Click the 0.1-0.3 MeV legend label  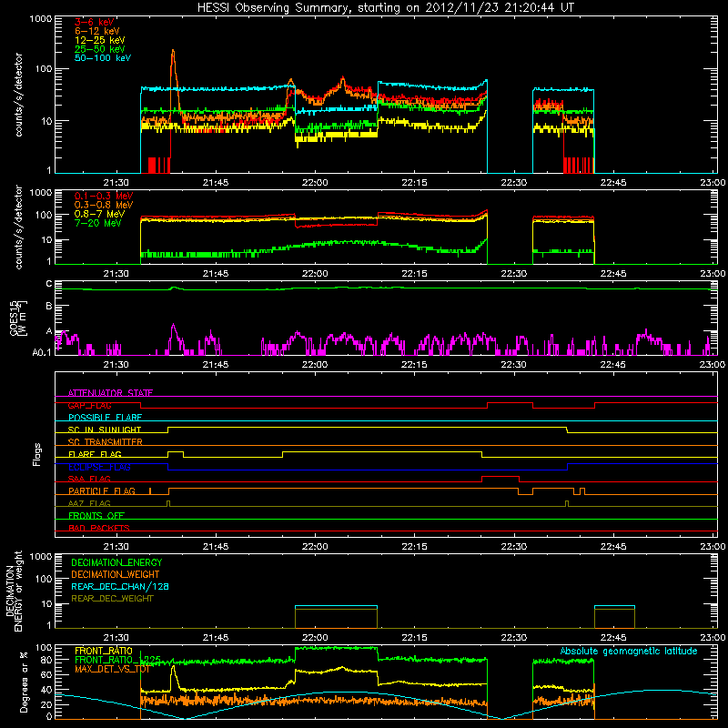(x=104, y=196)
